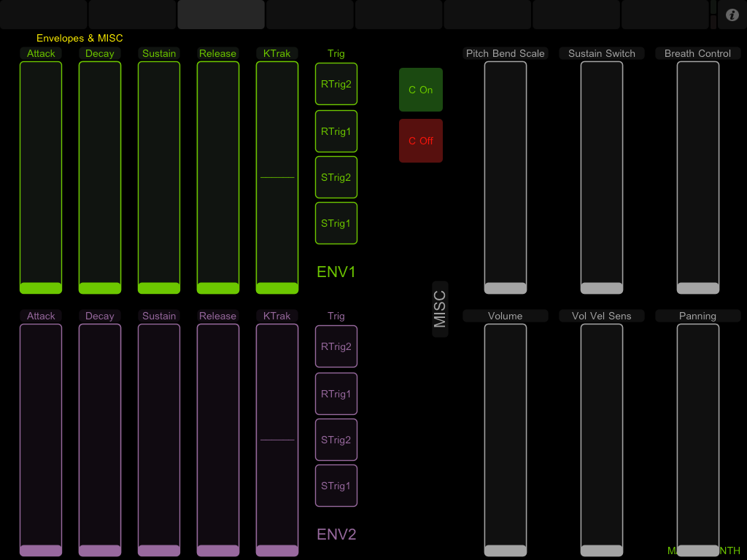Image resolution: width=747 pixels, height=560 pixels.
Task: Click the vertical MISC label
Action: pos(440,309)
